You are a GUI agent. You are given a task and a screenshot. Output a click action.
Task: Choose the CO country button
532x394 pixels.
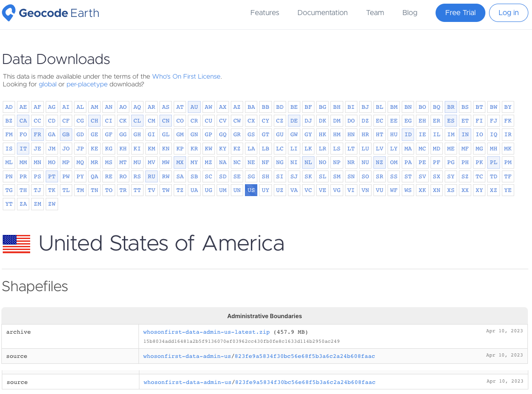tap(180, 121)
